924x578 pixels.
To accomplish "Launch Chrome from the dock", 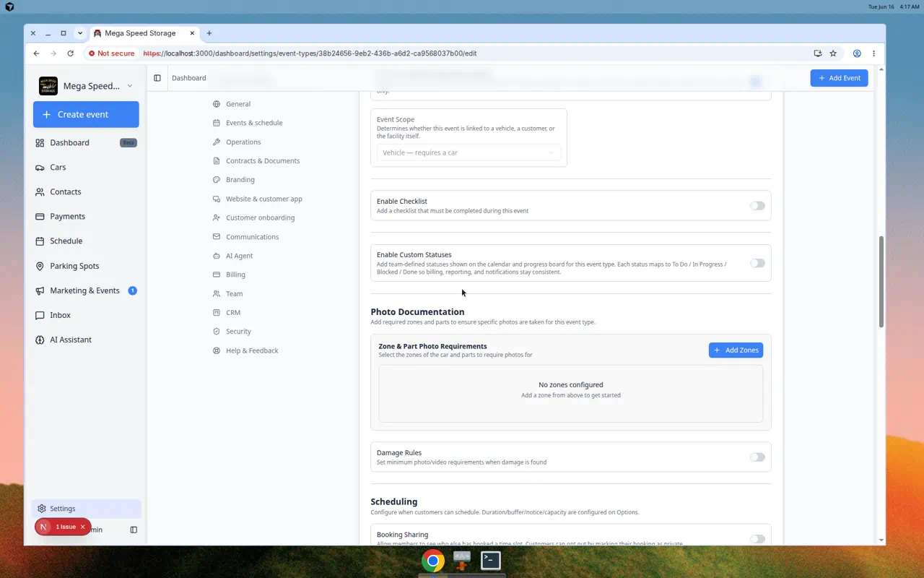I will point(433,561).
